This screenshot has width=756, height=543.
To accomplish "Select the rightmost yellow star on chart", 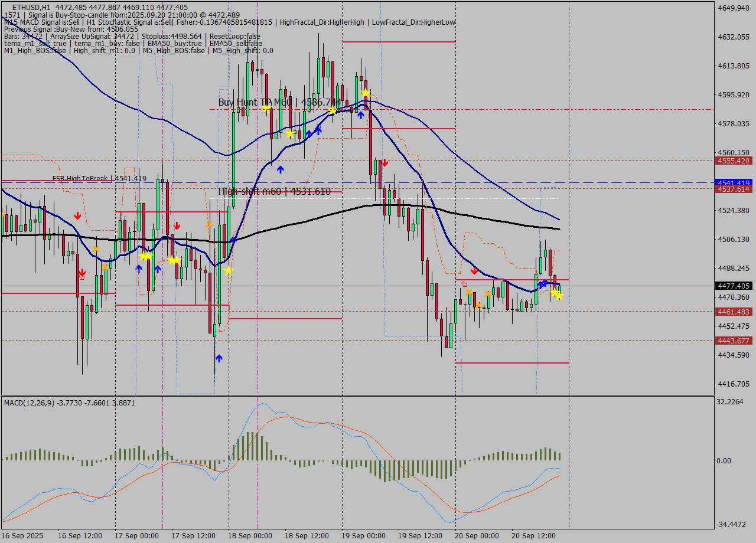I will pos(559,295).
